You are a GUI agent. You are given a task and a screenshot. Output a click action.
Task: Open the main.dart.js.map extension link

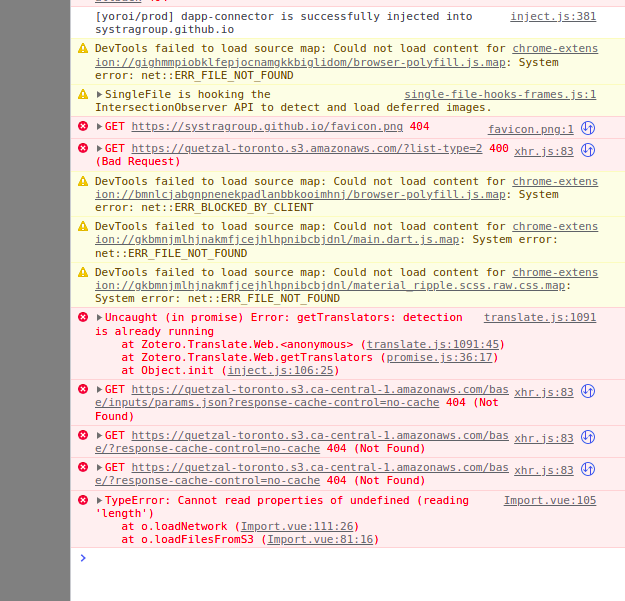277,240
